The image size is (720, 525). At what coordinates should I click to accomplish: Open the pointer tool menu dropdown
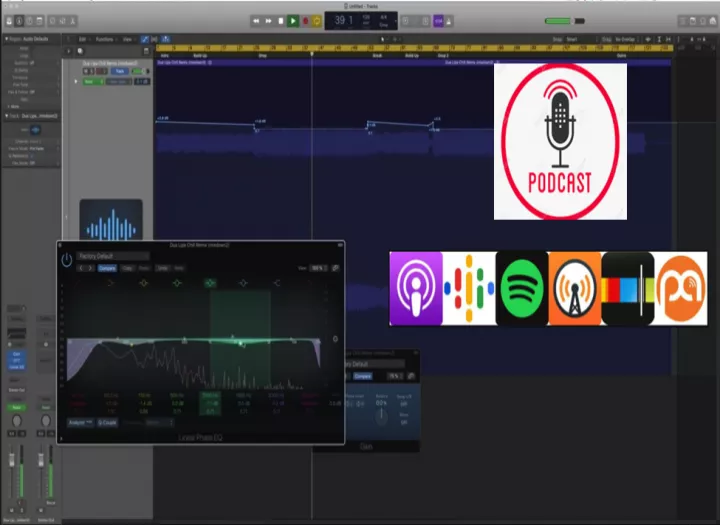pyautogui.click(x=383, y=40)
